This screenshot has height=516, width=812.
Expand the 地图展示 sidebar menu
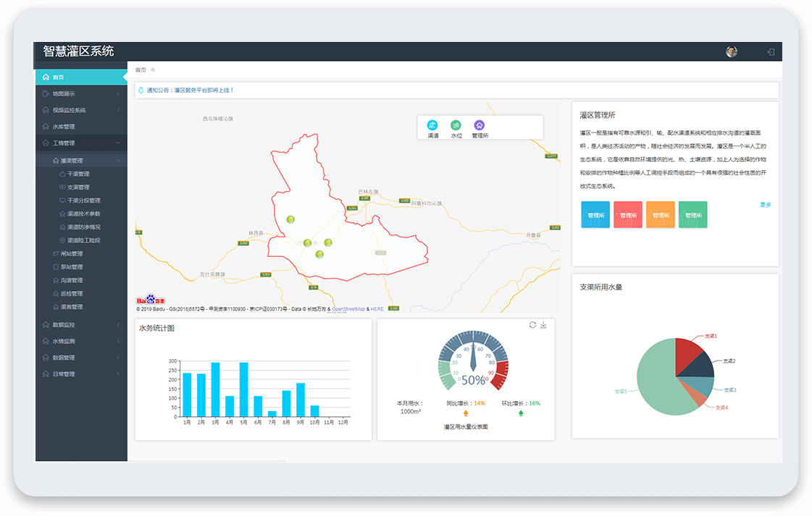(80, 93)
